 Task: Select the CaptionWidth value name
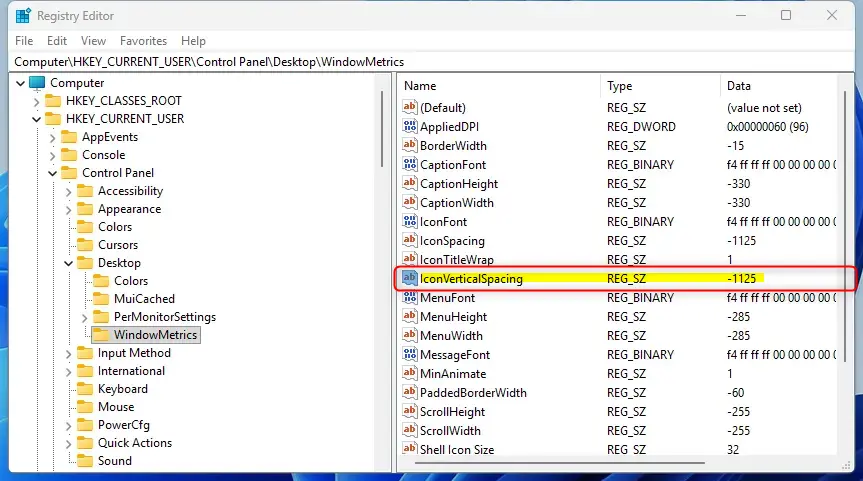coord(457,203)
